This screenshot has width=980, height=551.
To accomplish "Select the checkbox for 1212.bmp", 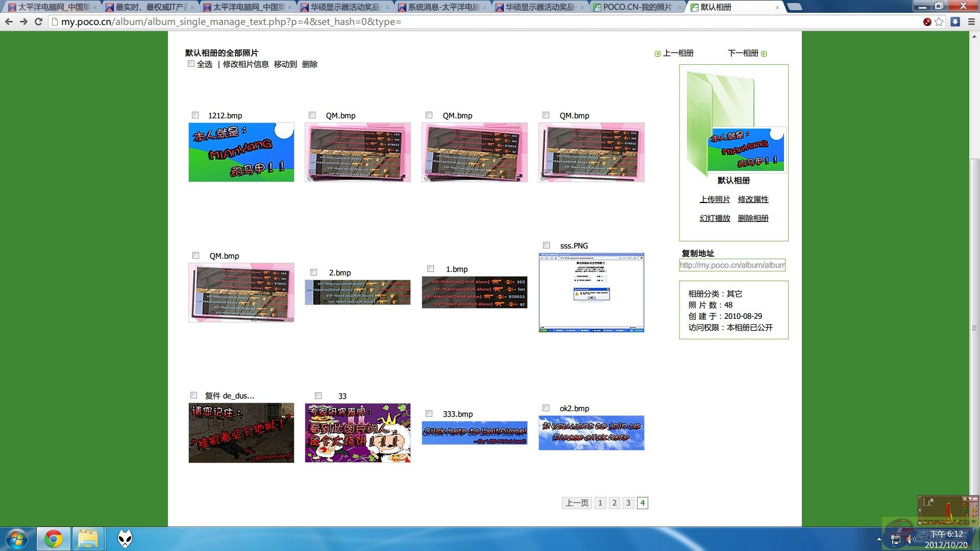I will (x=195, y=115).
